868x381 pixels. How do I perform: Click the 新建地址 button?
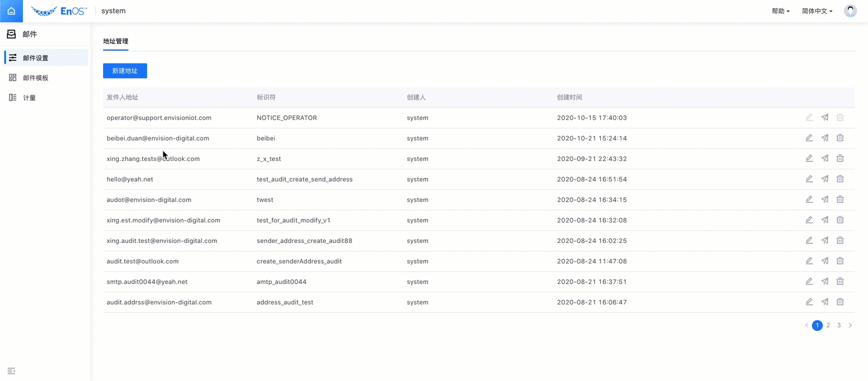click(125, 71)
